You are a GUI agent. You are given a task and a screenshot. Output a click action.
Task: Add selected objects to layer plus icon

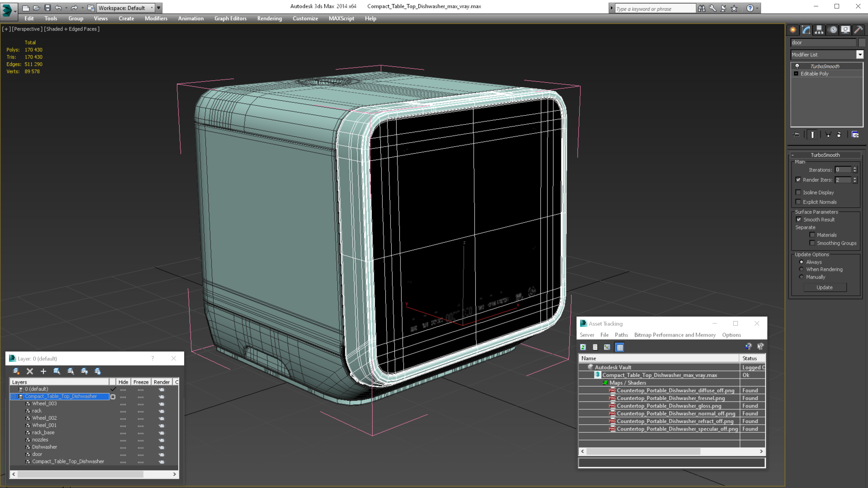click(43, 371)
